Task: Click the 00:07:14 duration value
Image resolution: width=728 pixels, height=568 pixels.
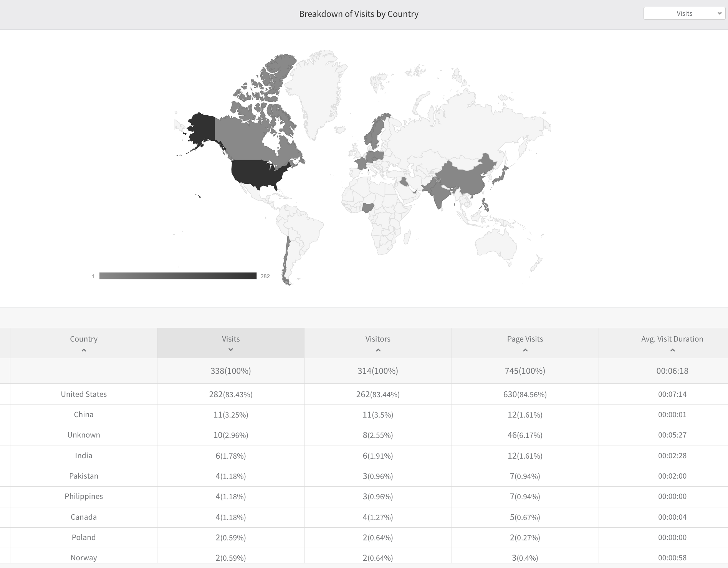Action: [x=672, y=394]
